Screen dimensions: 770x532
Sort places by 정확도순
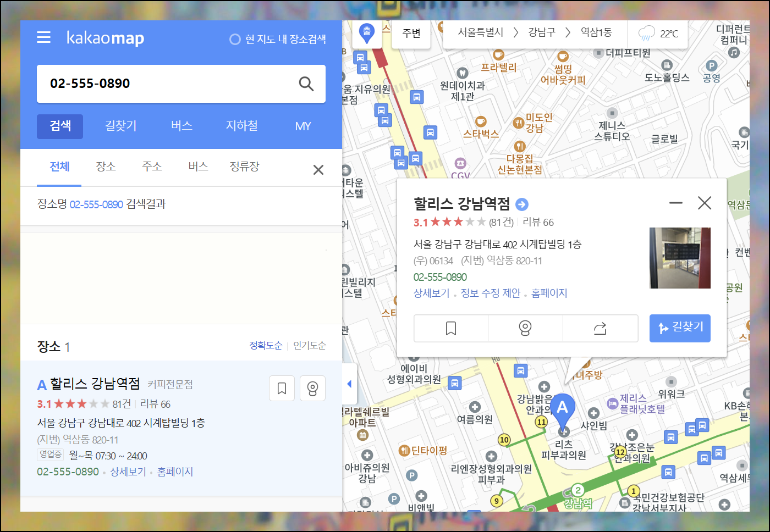tap(266, 345)
